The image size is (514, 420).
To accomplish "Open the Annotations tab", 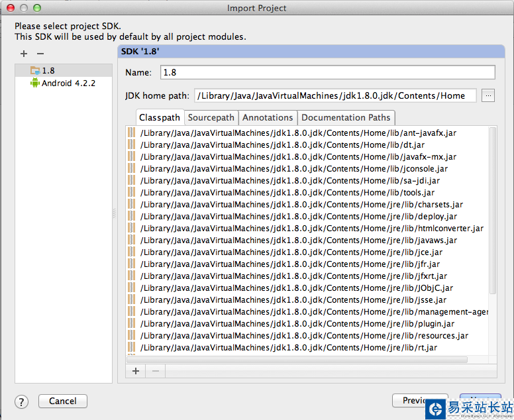I will click(268, 118).
